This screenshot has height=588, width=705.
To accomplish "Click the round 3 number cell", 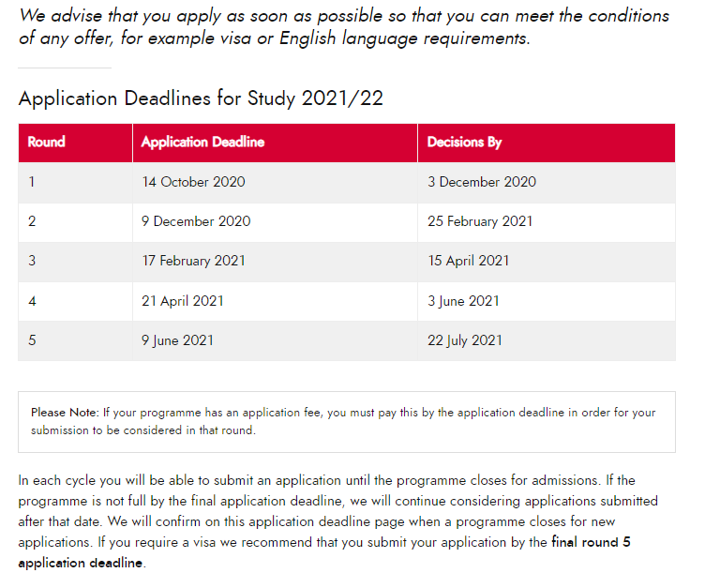I will coord(75,262).
